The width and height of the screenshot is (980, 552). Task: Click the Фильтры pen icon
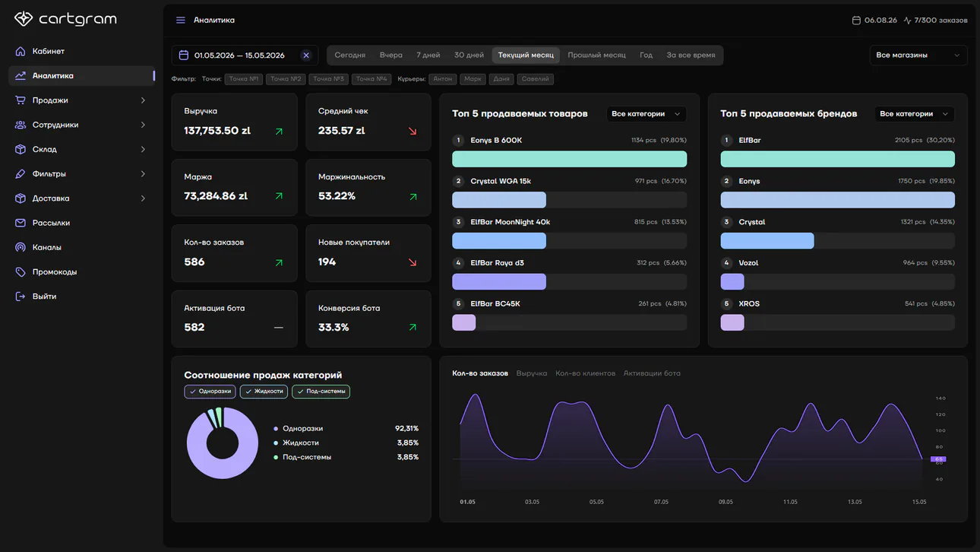click(x=21, y=174)
